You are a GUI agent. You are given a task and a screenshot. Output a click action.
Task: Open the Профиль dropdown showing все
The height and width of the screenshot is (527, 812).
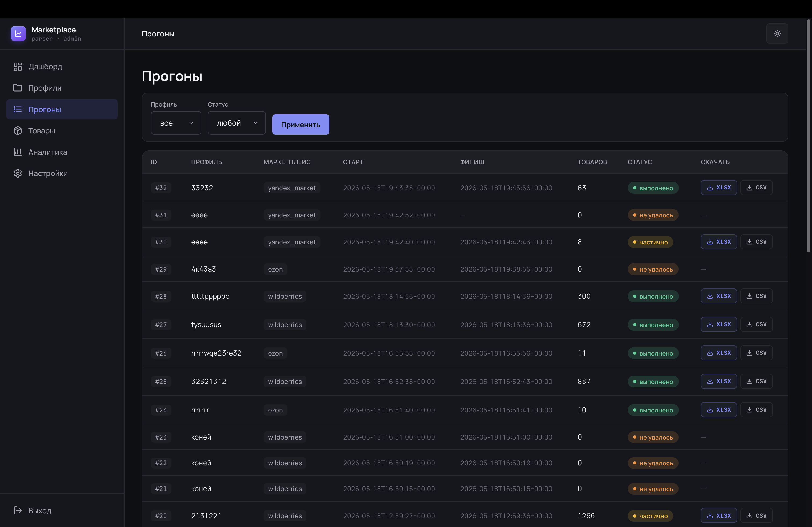click(176, 123)
